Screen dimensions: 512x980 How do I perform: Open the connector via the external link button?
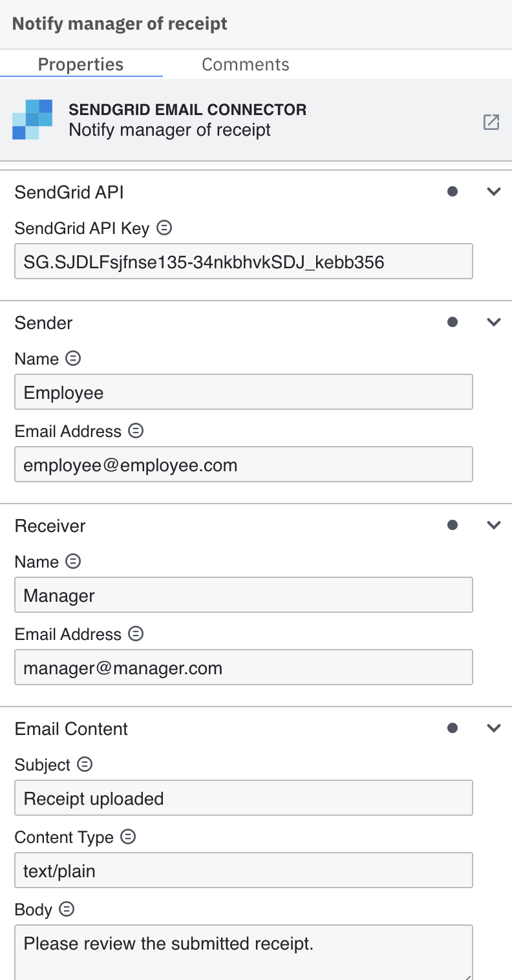(x=491, y=121)
